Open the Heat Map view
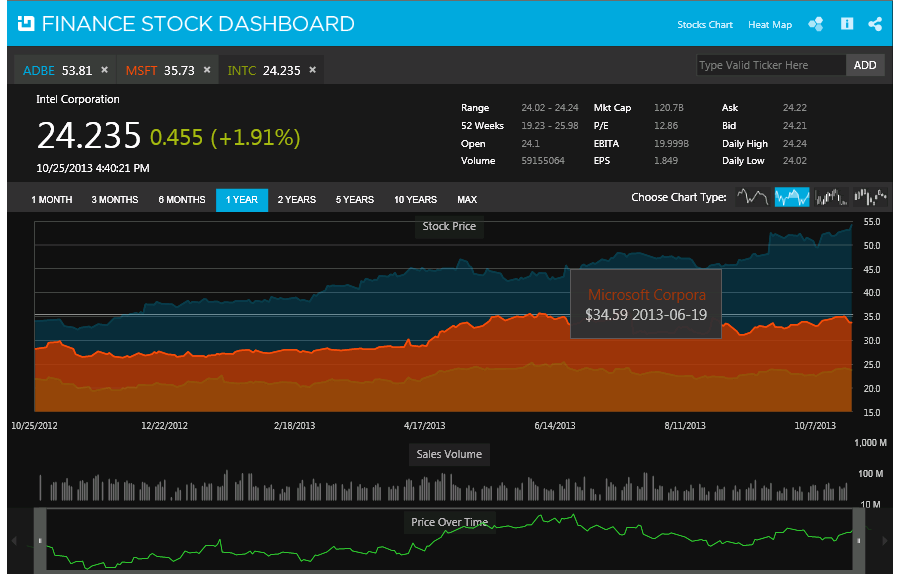This screenshot has width=900, height=574. 770,25
